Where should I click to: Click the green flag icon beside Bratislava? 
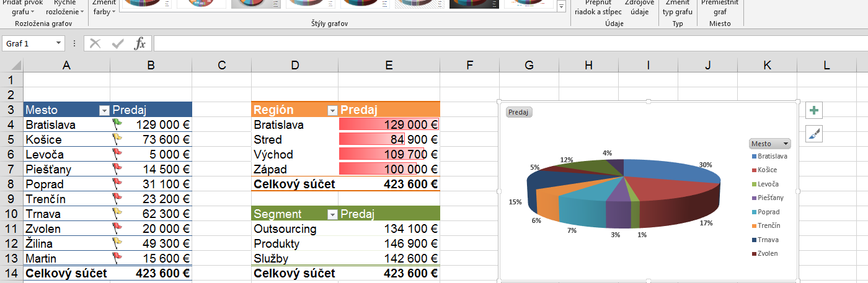(117, 124)
